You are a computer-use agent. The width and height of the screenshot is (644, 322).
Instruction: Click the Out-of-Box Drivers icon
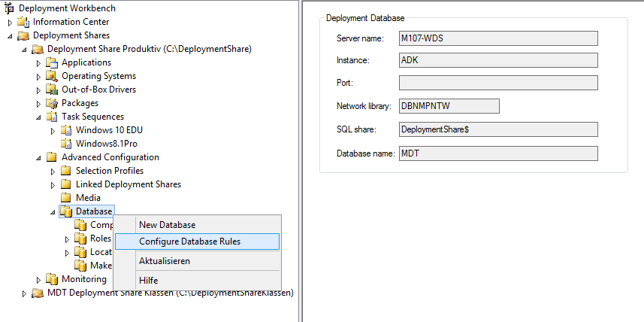point(52,90)
